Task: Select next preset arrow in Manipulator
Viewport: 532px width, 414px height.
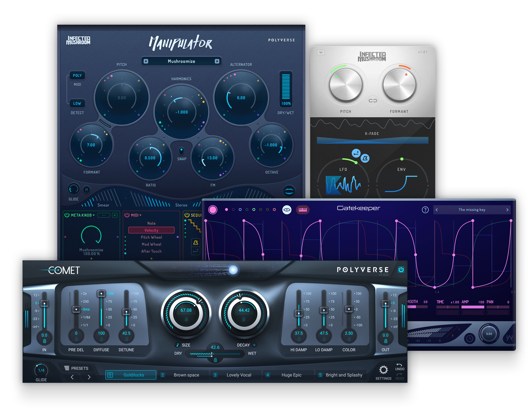Action: coord(217,61)
